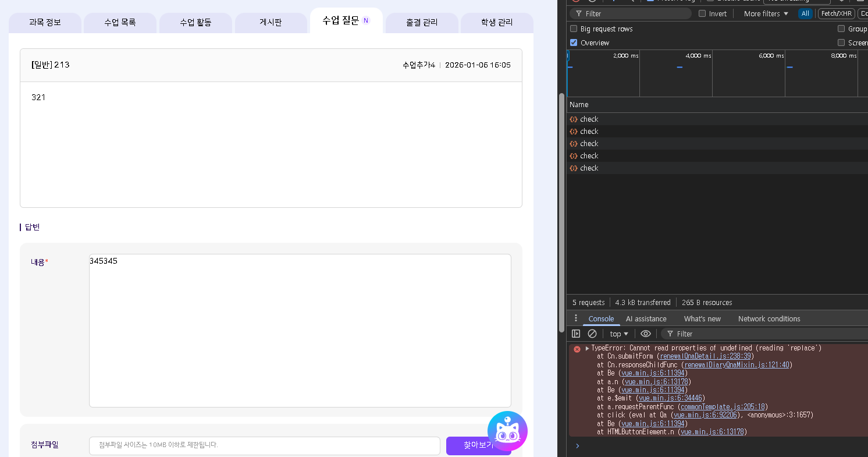The height and width of the screenshot is (457, 868).
Task: Click the eye live expression icon
Action: [645, 334]
